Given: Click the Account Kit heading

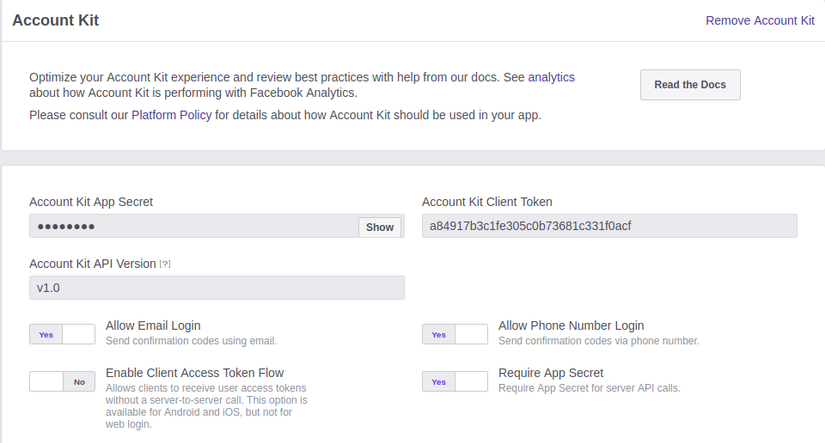Looking at the screenshot, I should point(55,20).
